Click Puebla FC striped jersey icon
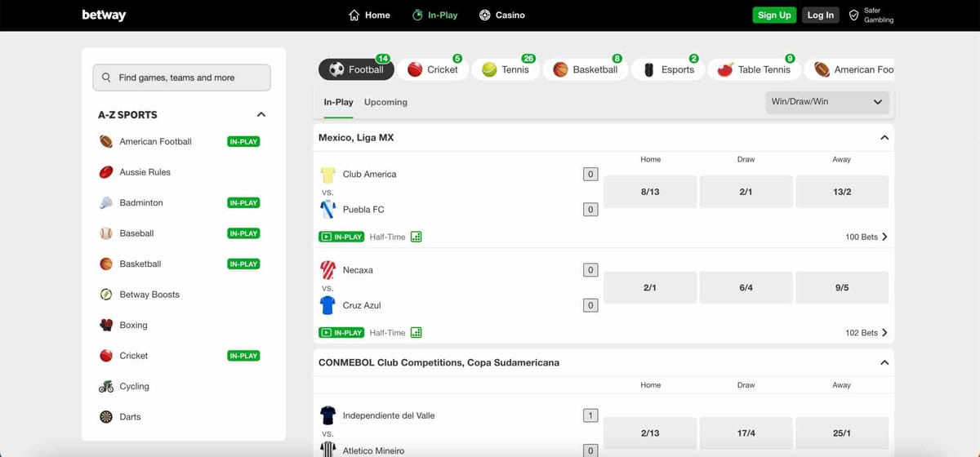The width and height of the screenshot is (980, 457). point(327,210)
